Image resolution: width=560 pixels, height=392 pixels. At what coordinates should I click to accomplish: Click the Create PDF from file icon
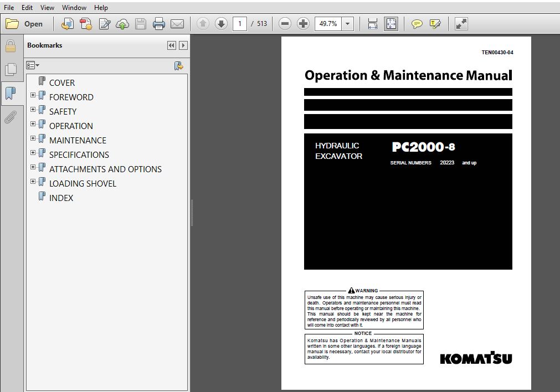[67, 24]
